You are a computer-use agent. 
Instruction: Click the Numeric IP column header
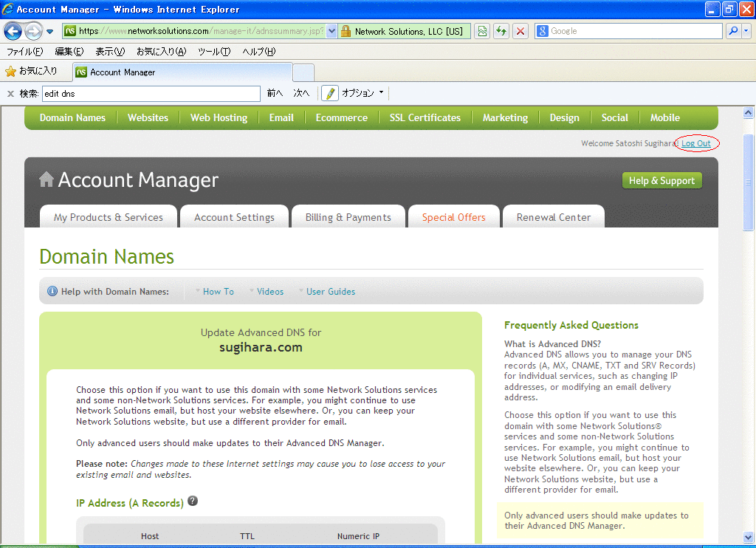[x=358, y=536]
